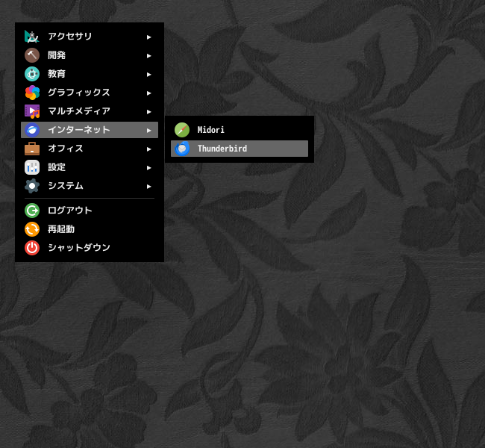This screenshot has height=448, width=485.
Task: Choose 再起動 to restart
Action: 90,229
